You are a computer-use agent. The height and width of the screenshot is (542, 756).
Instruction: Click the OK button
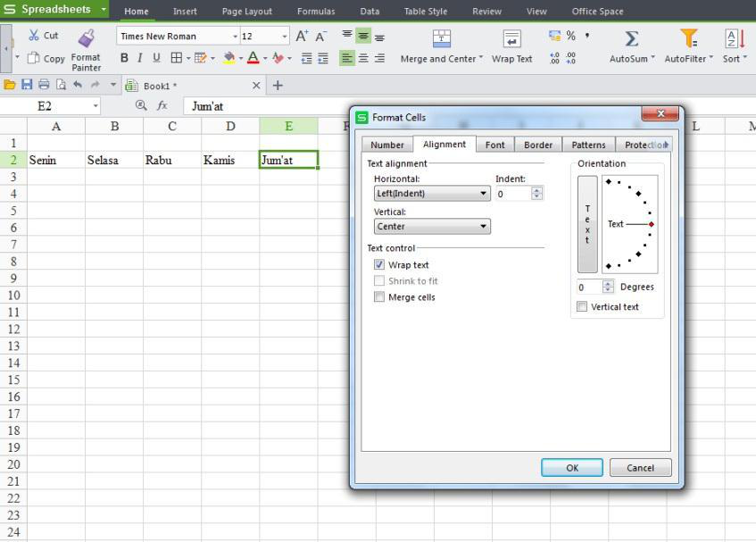(x=570, y=467)
